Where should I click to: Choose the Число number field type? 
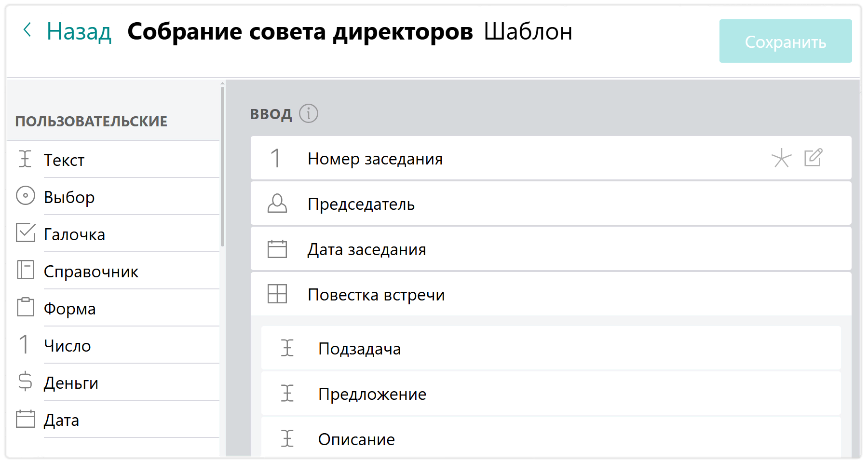click(67, 345)
